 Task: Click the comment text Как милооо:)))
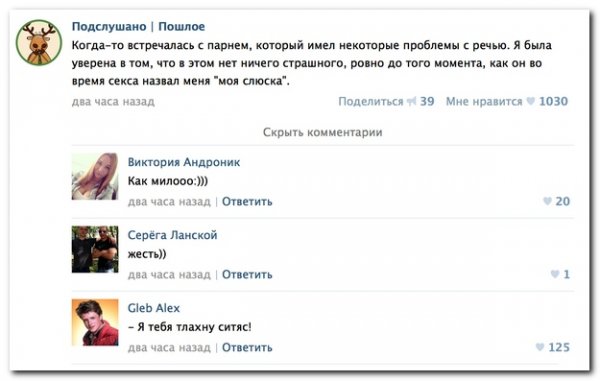click(x=168, y=181)
